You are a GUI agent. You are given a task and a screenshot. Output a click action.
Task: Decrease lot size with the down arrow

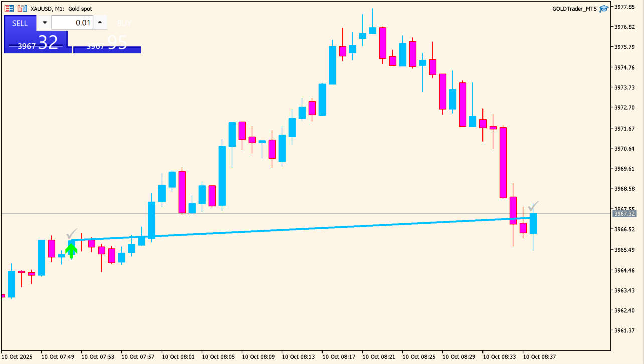pos(44,23)
